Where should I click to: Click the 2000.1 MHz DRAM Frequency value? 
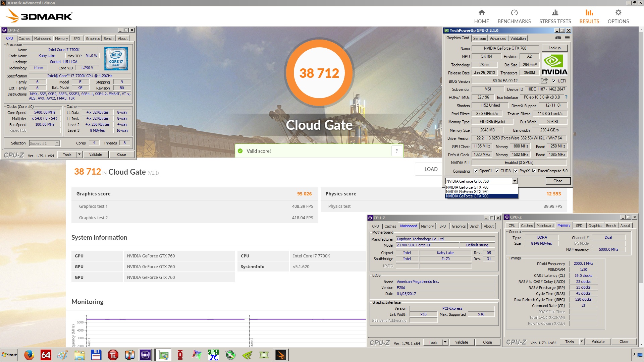point(583,263)
